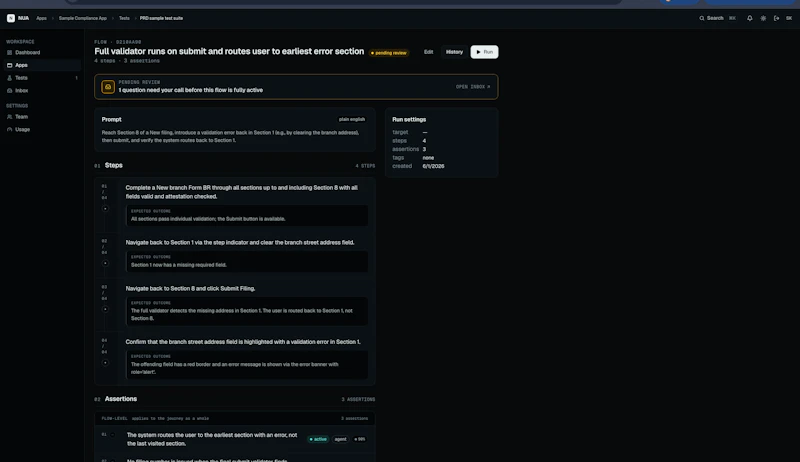
Task: Click the OPEN INBOX link
Action: pyautogui.click(x=473, y=87)
